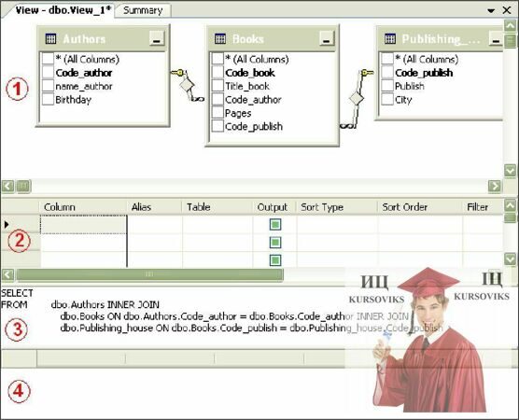Click the first Column cell in grid
The image size is (519, 420).
pos(83,224)
